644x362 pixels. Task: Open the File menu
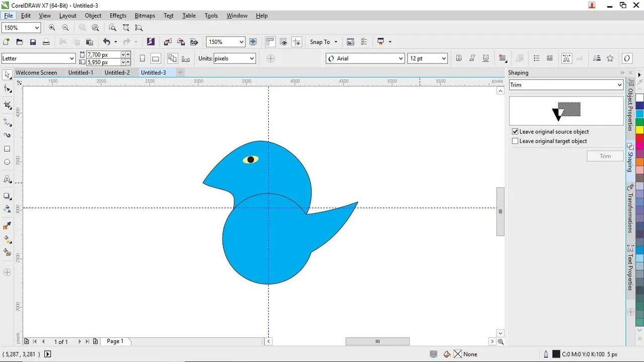click(x=9, y=16)
